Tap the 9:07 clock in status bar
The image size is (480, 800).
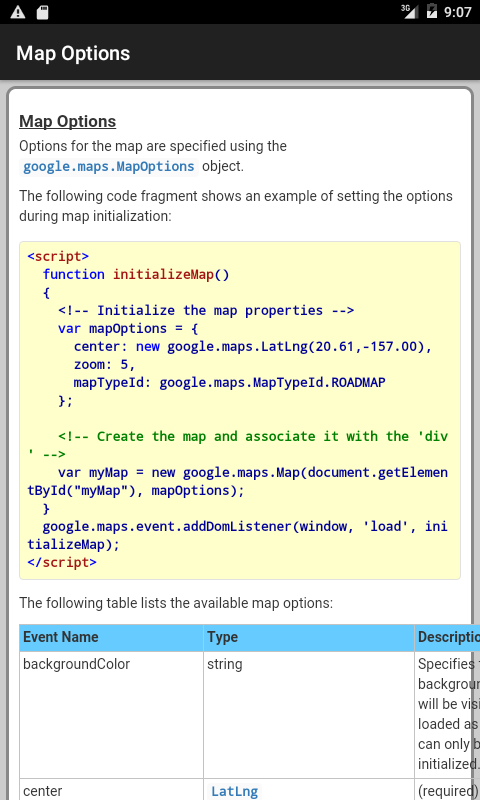[x=458, y=12]
